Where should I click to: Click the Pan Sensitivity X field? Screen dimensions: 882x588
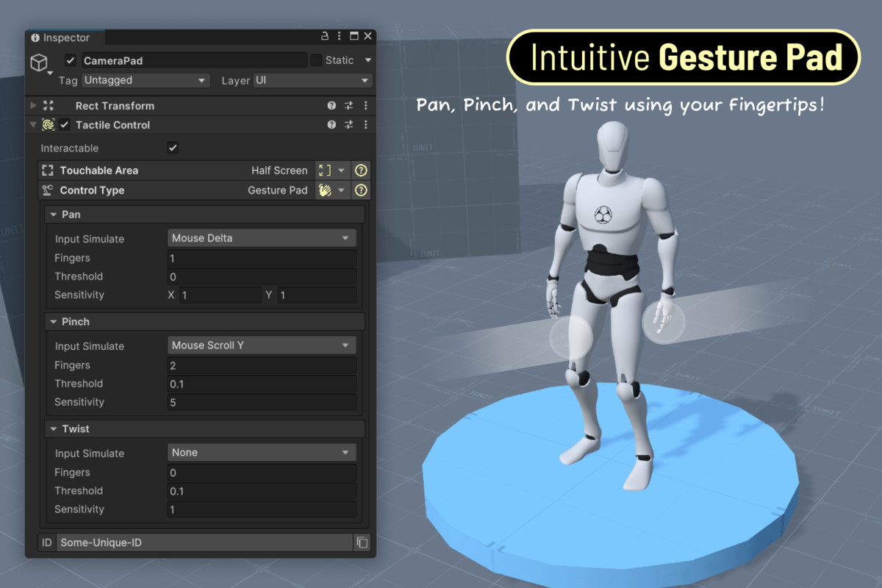[x=220, y=295]
